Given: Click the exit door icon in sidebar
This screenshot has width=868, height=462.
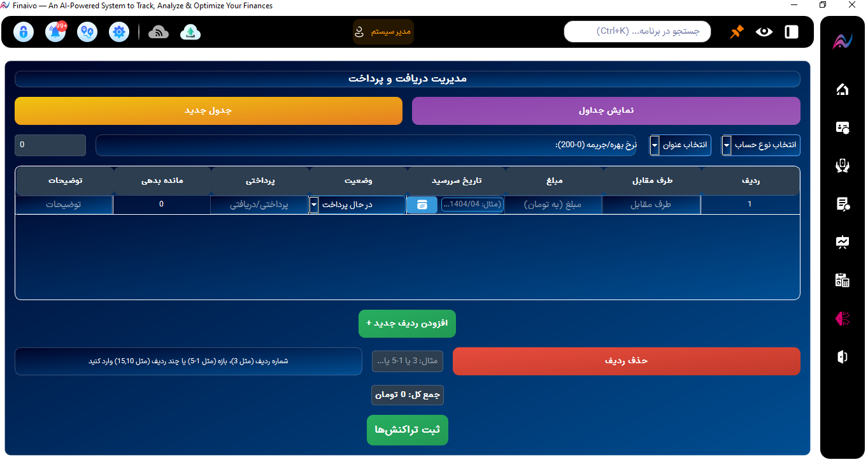Looking at the screenshot, I should point(843,357).
